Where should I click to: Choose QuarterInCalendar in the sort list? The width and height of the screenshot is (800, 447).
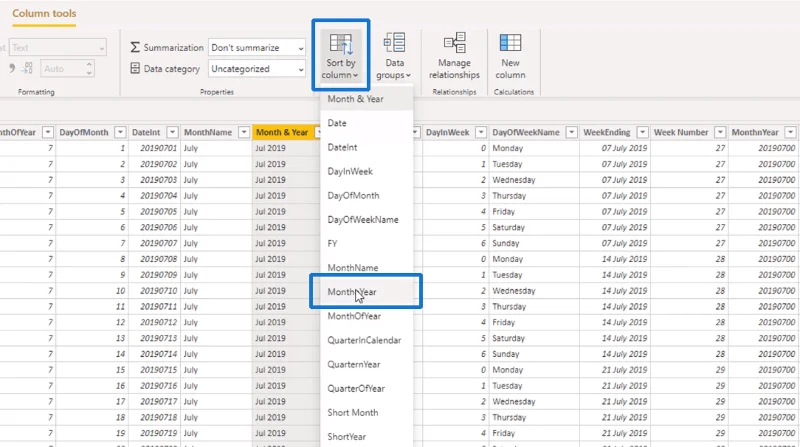click(x=366, y=340)
